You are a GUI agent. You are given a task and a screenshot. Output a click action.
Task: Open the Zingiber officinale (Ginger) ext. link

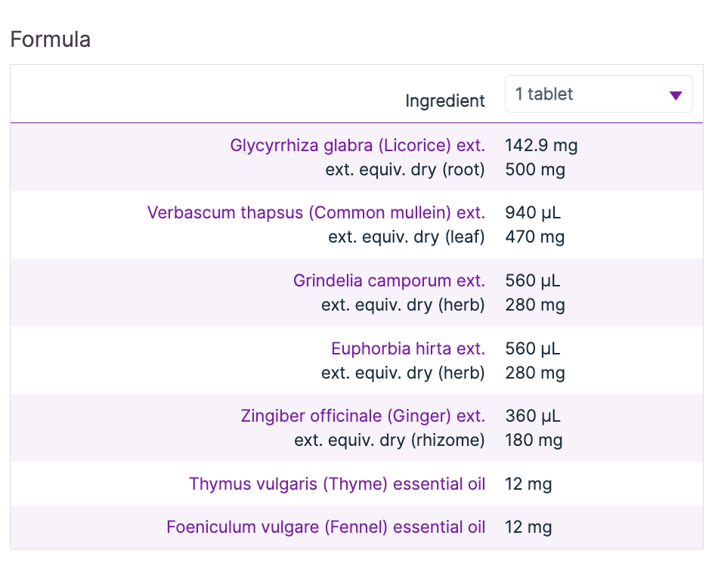pyautogui.click(x=362, y=416)
